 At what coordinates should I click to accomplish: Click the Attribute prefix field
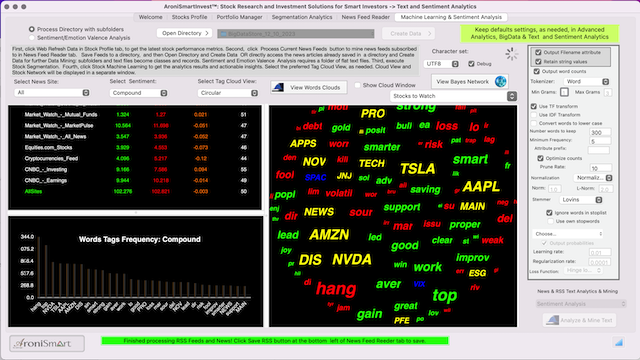coord(598,150)
